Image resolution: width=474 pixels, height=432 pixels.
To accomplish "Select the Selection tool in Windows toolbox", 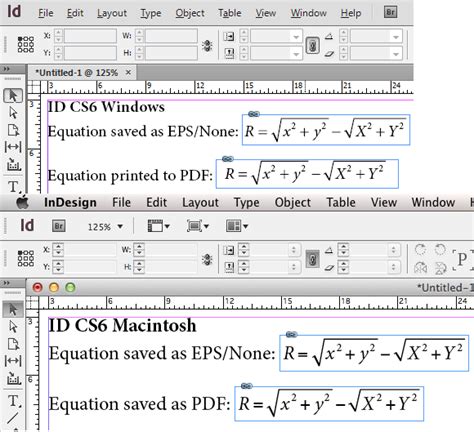I will tap(13, 96).
